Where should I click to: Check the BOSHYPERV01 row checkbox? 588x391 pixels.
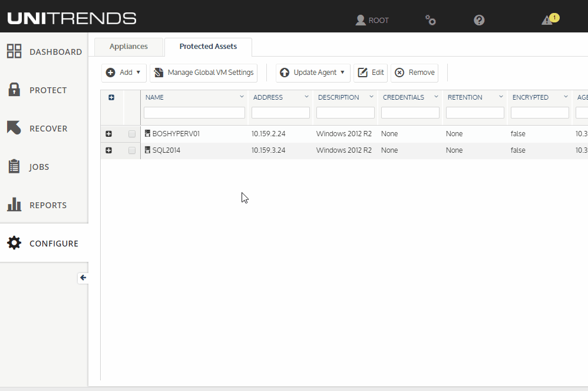pyautogui.click(x=131, y=134)
